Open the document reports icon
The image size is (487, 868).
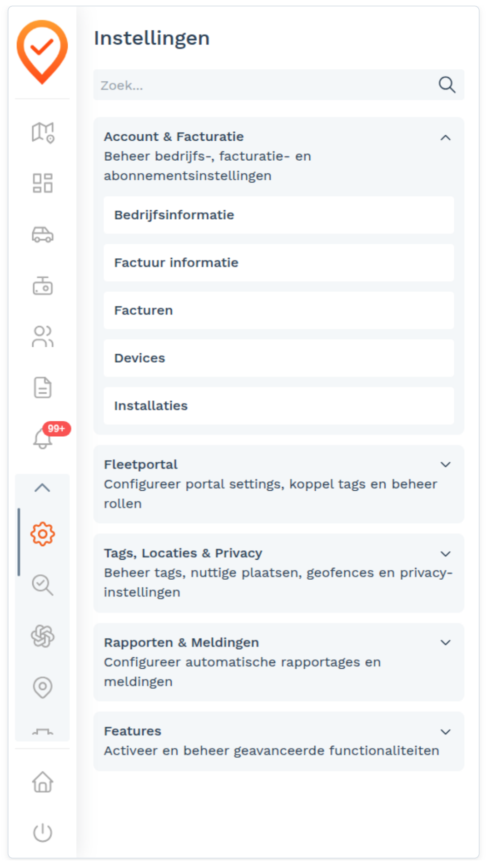(43, 388)
